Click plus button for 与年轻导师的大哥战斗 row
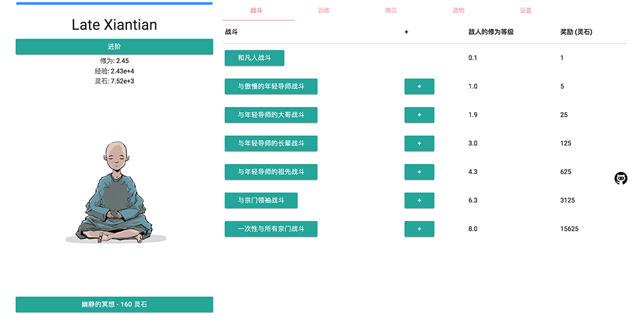 pos(419,115)
